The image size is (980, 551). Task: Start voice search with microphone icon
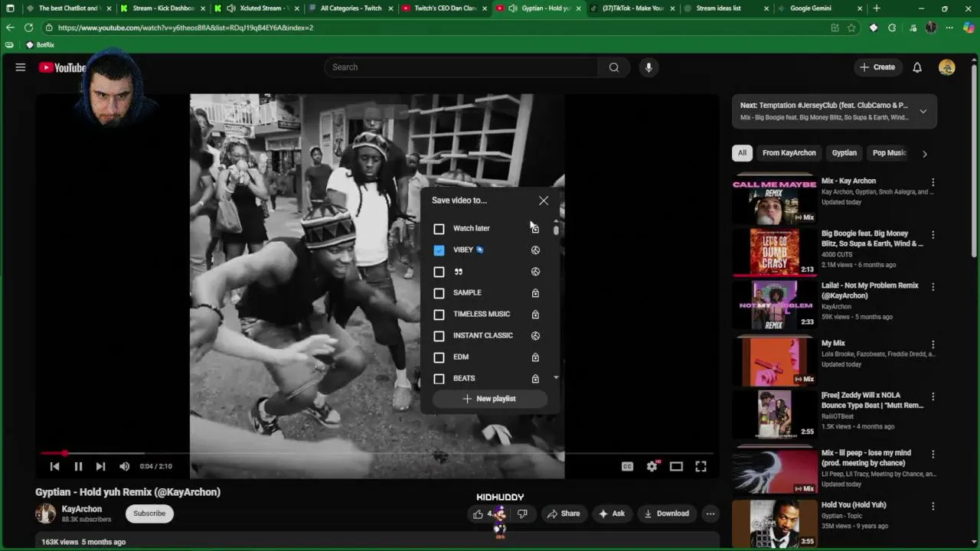pos(648,67)
